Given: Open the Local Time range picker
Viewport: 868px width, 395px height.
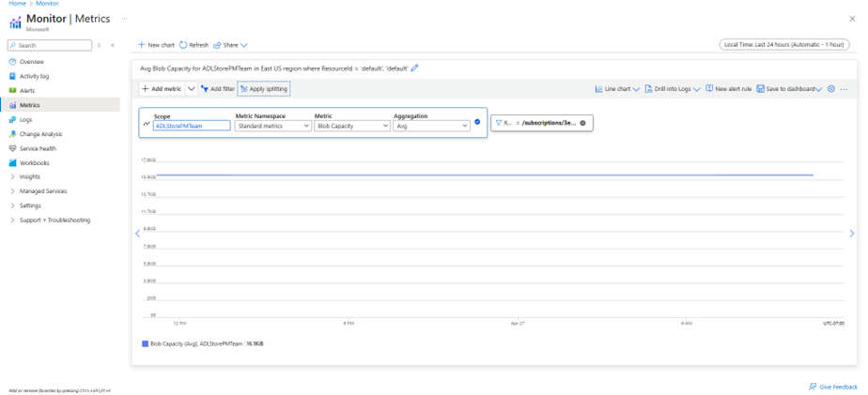Looking at the screenshot, I should click(783, 45).
